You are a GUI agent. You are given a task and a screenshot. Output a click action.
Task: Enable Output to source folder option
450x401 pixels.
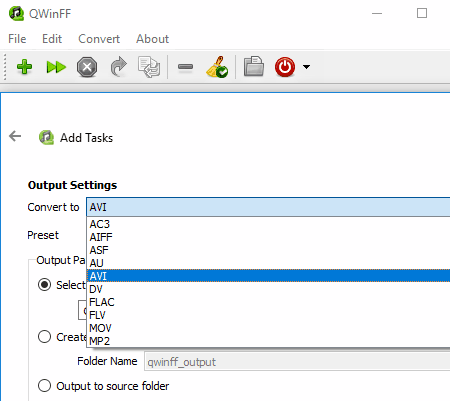pos(44,386)
